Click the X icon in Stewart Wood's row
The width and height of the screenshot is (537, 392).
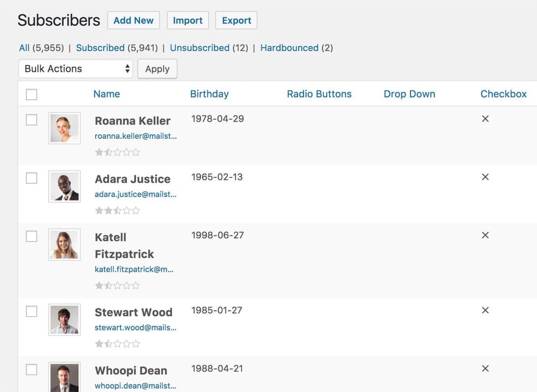(485, 311)
